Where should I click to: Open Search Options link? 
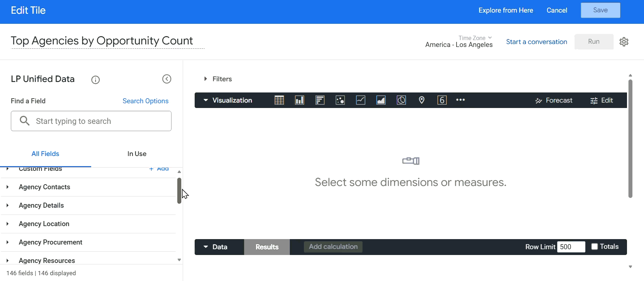click(145, 101)
